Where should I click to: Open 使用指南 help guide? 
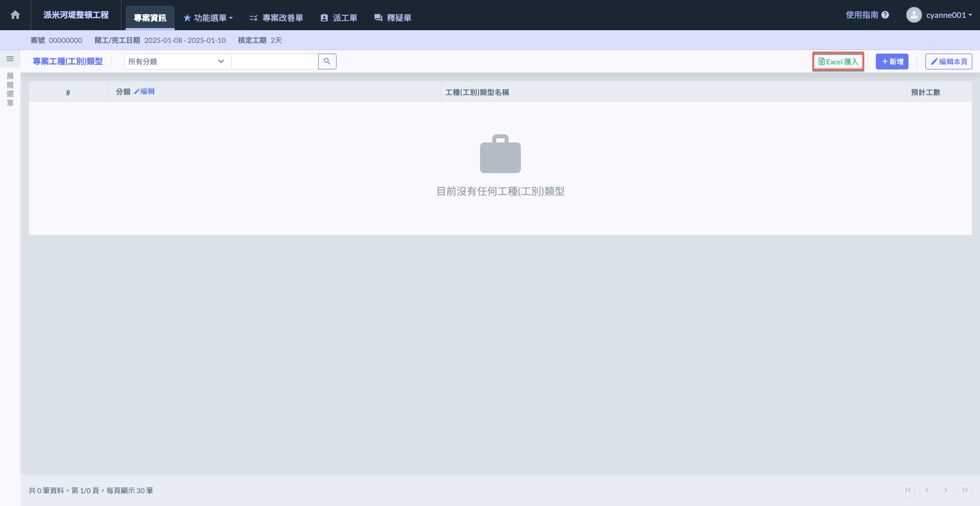click(x=867, y=15)
